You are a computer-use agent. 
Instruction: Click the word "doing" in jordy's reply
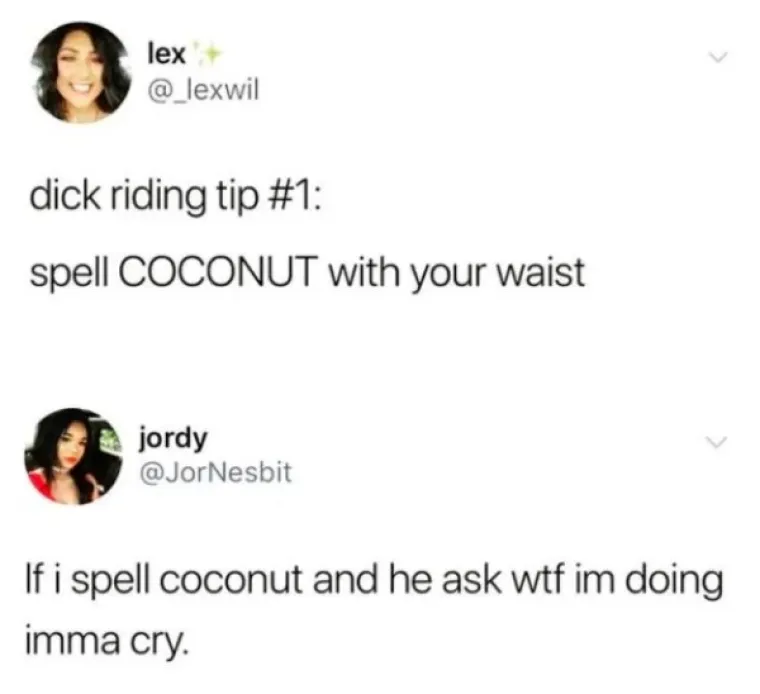point(674,582)
